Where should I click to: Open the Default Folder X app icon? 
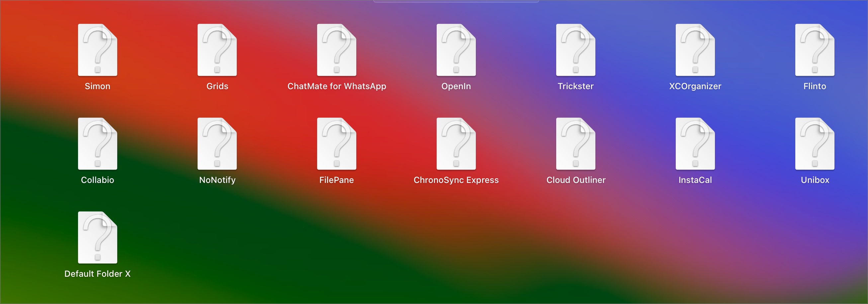pyautogui.click(x=97, y=237)
